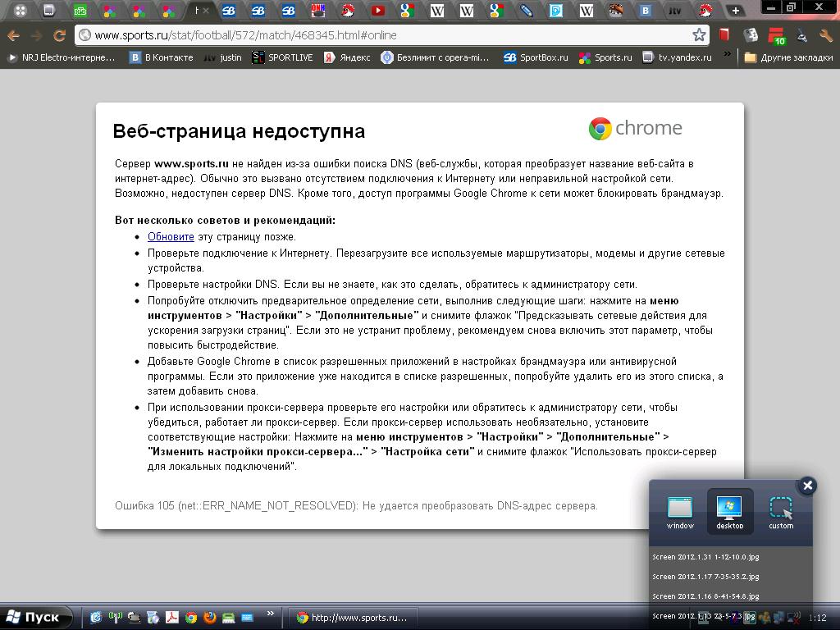The height and width of the screenshot is (630, 840).
Task: Open the SPORTLIVE bookmark
Action: (x=282, y=57)
